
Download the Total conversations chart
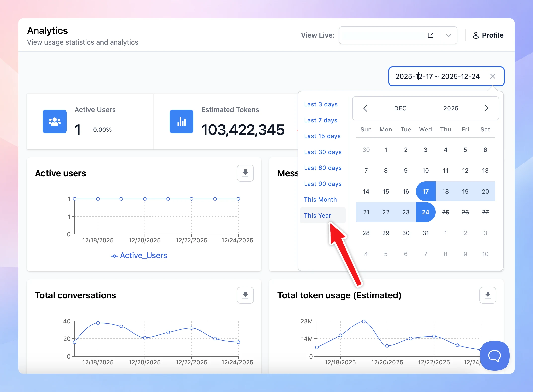(245, 295)
